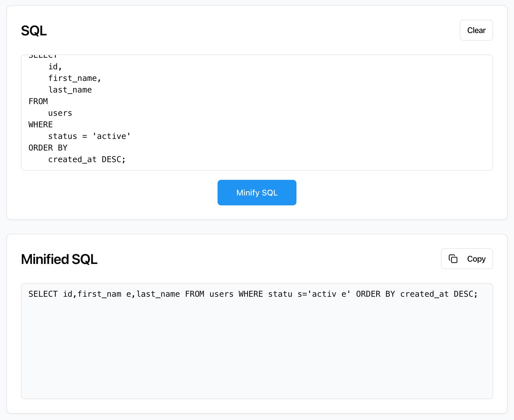
Task: Click the WHERE clause line
Action: click(40, 124)
